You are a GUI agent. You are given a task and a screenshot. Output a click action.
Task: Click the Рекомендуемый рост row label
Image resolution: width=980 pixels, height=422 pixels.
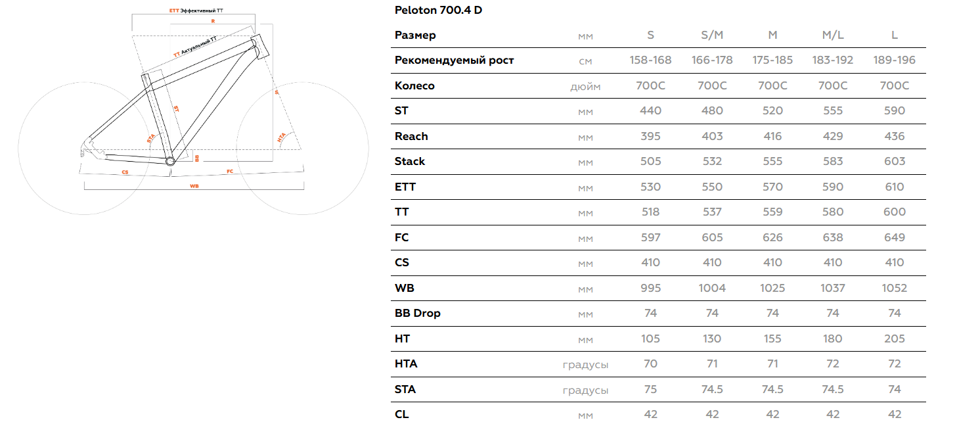(x=455, y=60)
